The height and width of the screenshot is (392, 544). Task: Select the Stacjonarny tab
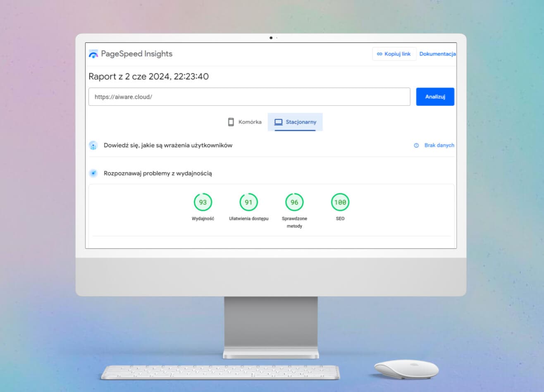pyautogui.click(x=295, y=122)
